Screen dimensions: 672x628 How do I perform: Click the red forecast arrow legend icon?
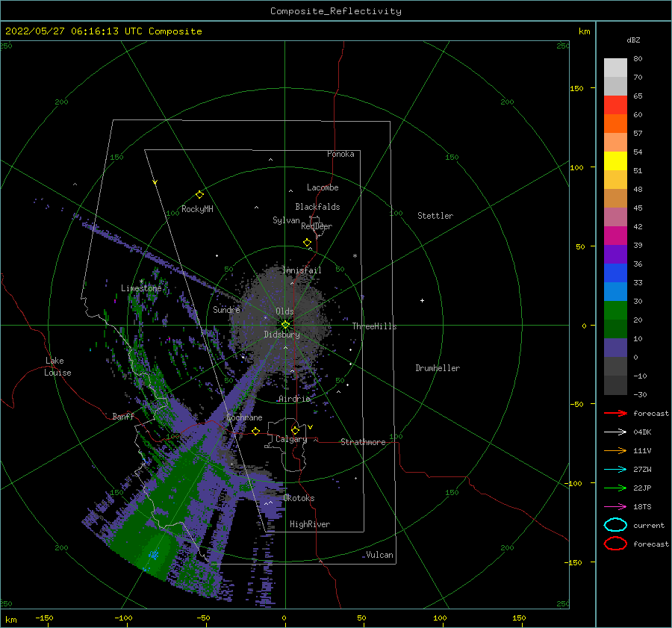615,413
